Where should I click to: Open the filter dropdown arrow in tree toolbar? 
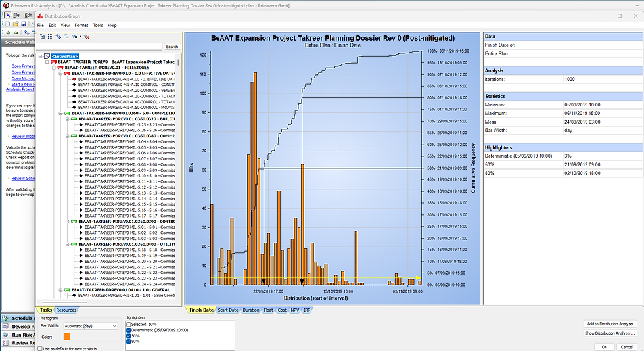tap(80, 37)
